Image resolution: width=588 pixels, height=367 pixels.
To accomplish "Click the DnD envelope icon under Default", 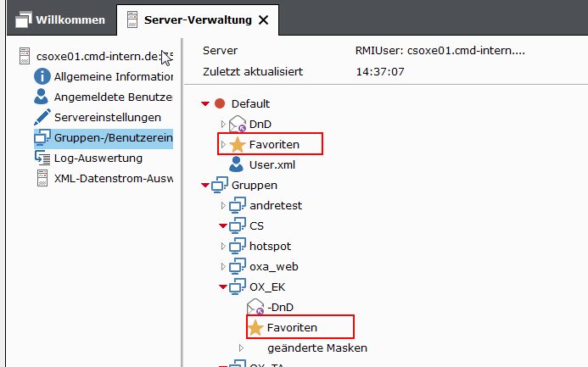I will (238, 124).
